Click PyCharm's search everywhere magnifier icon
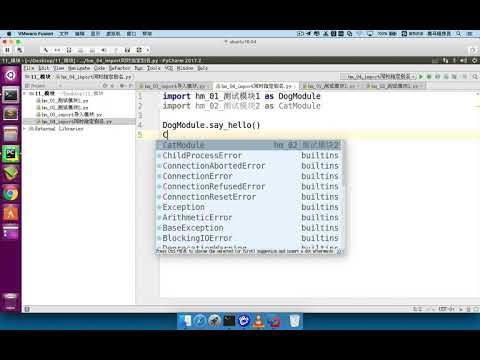Image resolution: width=480 pixels, height=360 pixels. pos(474,77)
